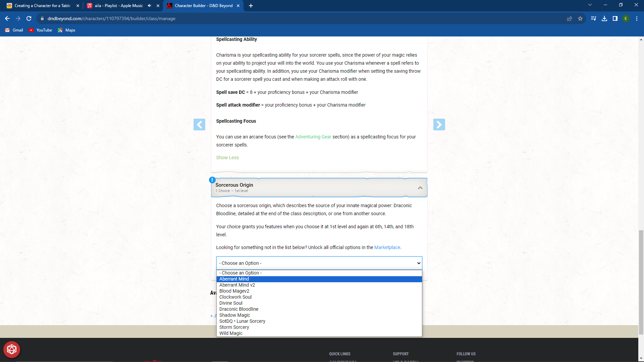
Task: Open Gmail from the bookmarks bar
Action: click(14, 30)
